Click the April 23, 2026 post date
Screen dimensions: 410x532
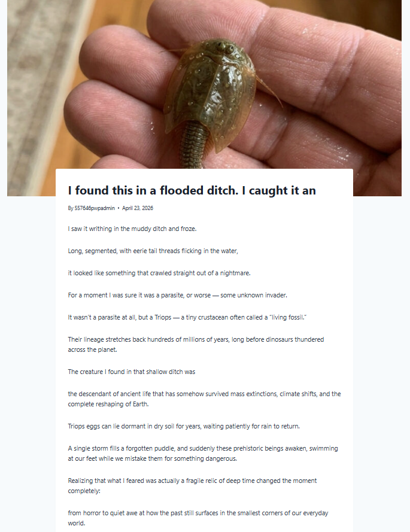coord(138,208)
